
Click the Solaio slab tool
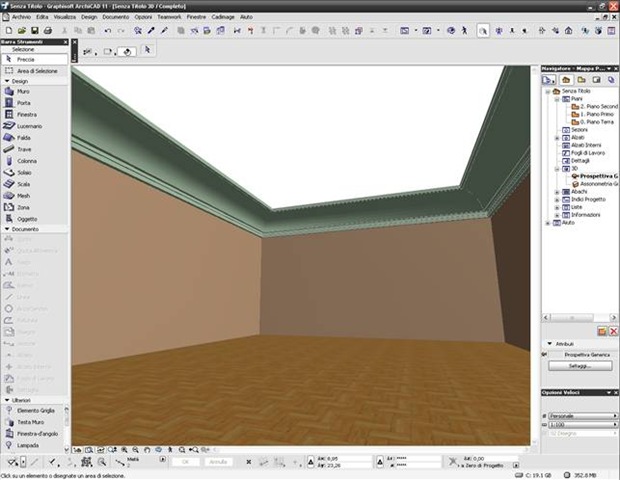25,172
